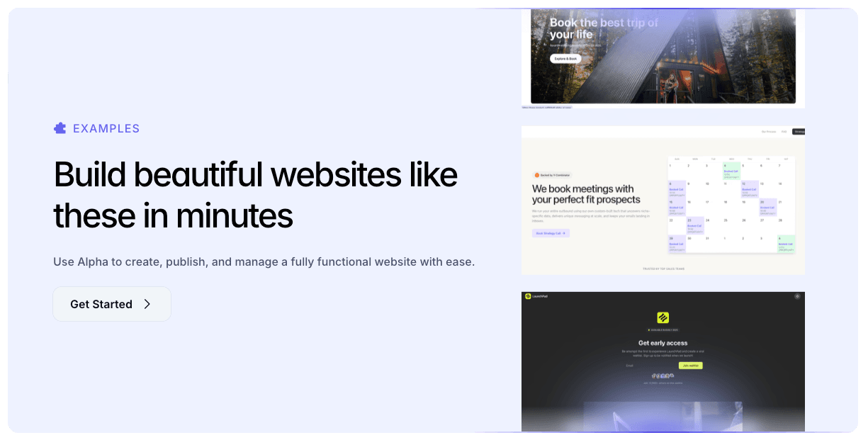Click the Join waitlist button
The image size is (868, 440).
pyautogui.click(x=691, y=366)
